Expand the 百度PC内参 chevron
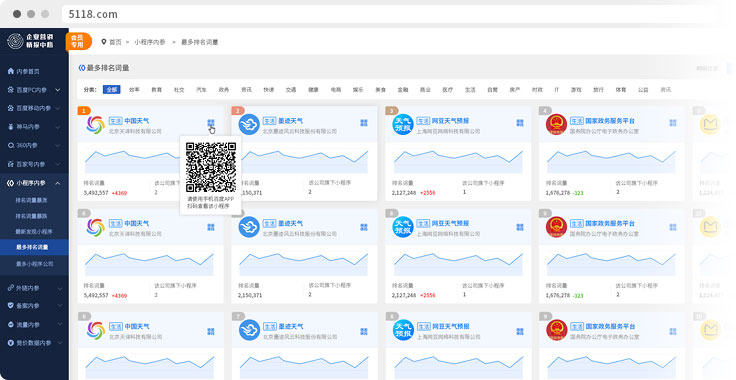The height and width of the screenshot is (380, 736). click(x=58, y=90)
